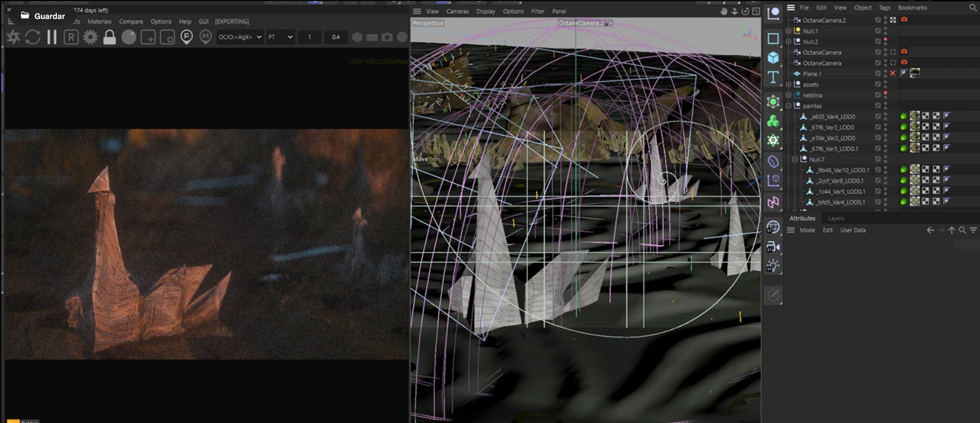Click the M material picker pin
This screenshot has width=980, height=423.
206,37
